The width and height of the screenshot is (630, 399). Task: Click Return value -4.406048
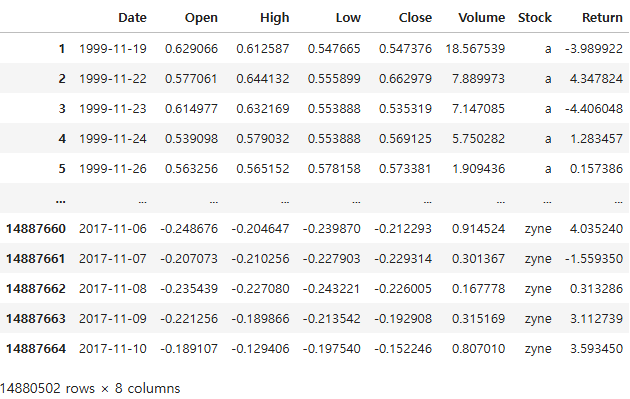coord(594,109)
